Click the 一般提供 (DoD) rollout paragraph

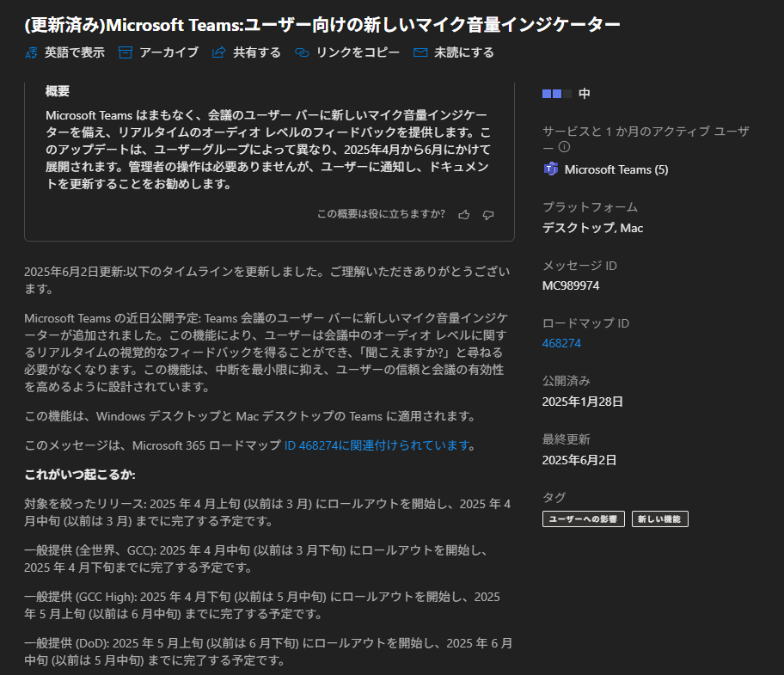click(268, 652)
